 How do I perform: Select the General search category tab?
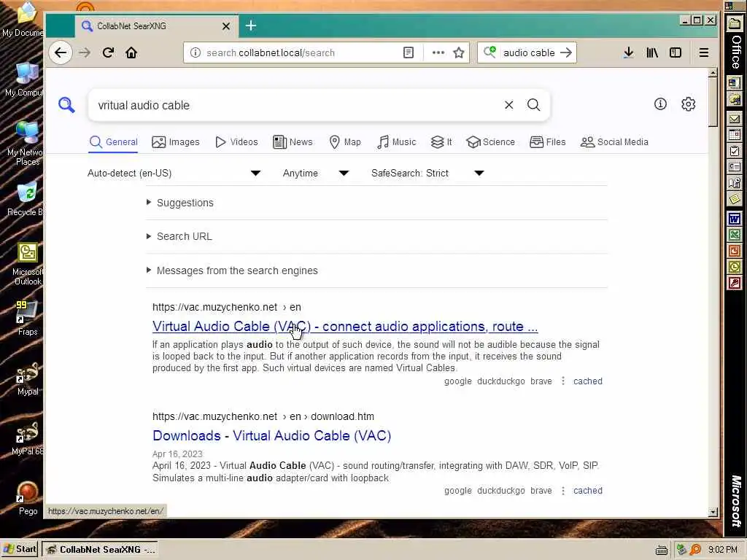pyautogui.click(x=113, y=142)
